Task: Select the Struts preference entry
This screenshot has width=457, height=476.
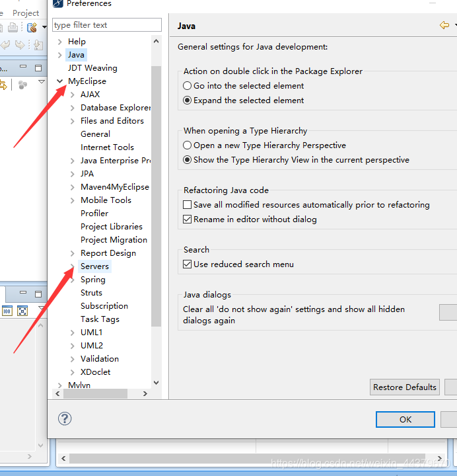Action: (x=91, y=293)
